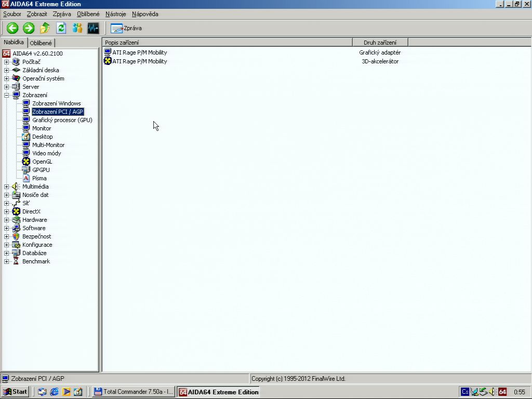
Task: Expand the Operační systém tree node
Action: pyautogui.click(x=6, y=78)
